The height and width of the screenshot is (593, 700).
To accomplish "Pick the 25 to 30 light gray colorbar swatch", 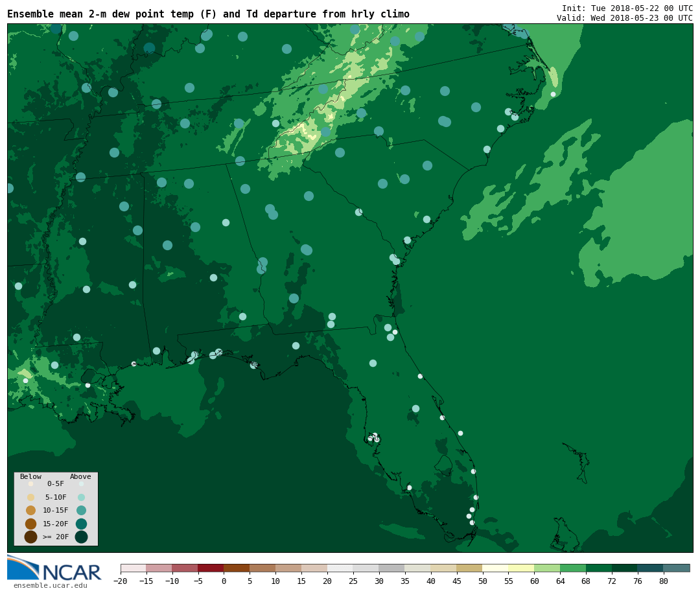I will pyautogui.click(x=366, y=568).
